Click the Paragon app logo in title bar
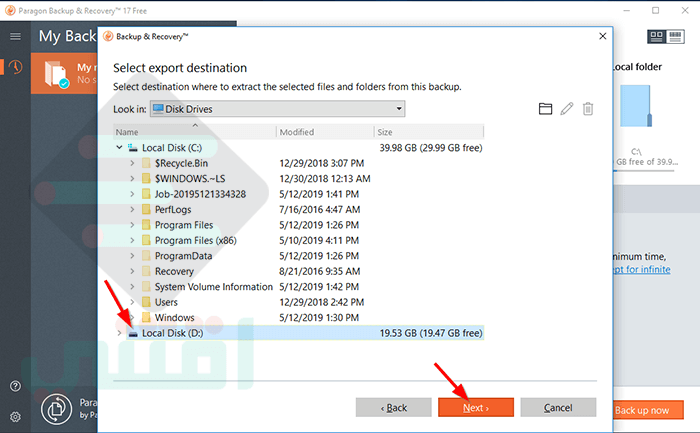The width and height of the screenshot is (700, 433). pos(10,10)
